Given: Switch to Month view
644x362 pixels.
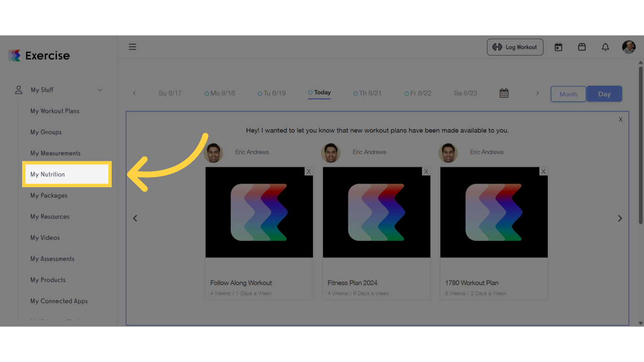Looking at the screenshot, I should pyautogui.click(x=569, y=94).
